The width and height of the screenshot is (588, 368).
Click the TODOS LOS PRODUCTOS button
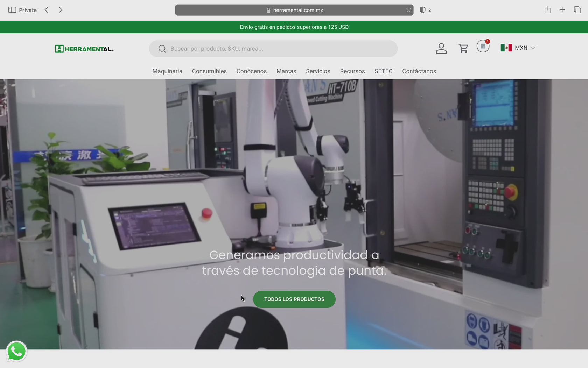(x=294, y=299)
